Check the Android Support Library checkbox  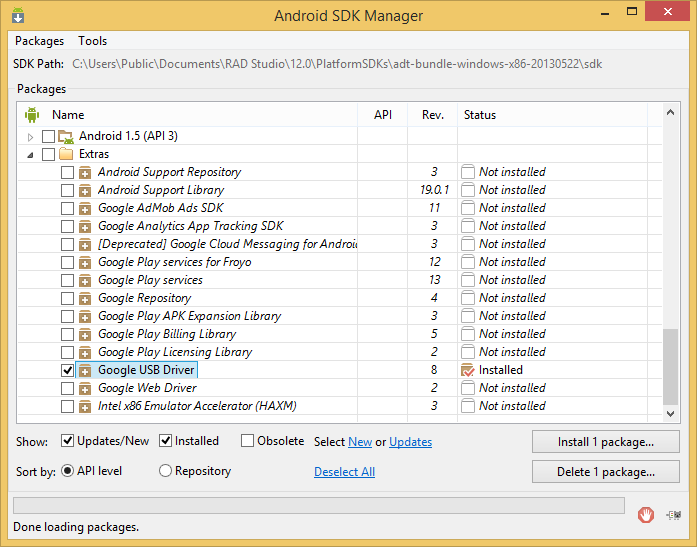coord(67,190)
